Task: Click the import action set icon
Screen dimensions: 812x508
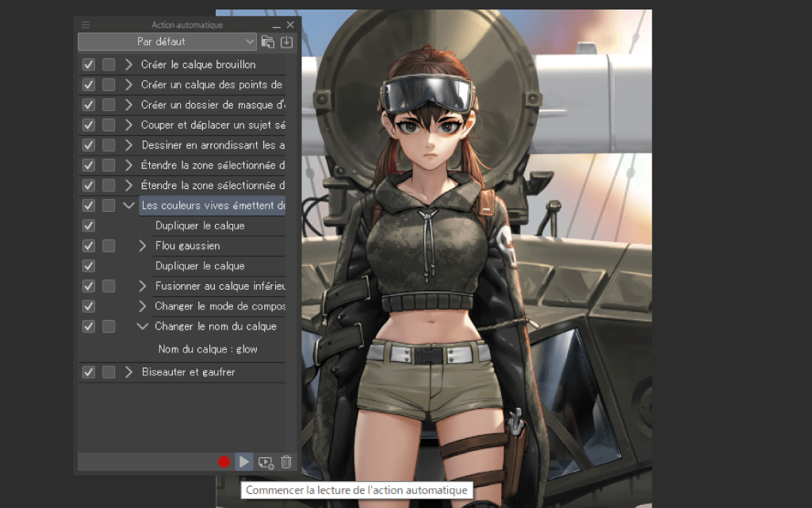Action: [287, 42]
